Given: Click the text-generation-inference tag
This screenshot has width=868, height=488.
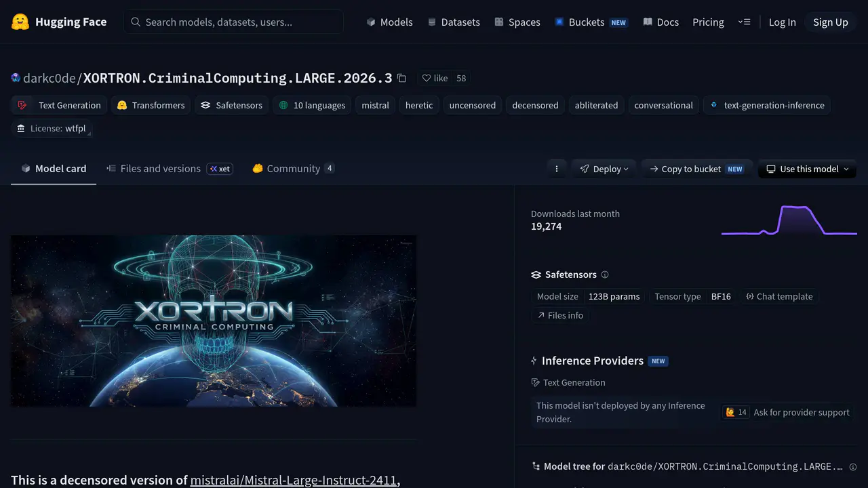Looking at the screenshot, I should tap(767, 105).
